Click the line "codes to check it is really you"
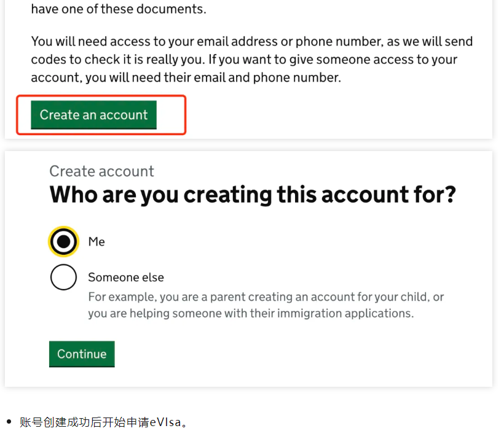The height and width of the screenshot is (431, 504). (244, 60)
